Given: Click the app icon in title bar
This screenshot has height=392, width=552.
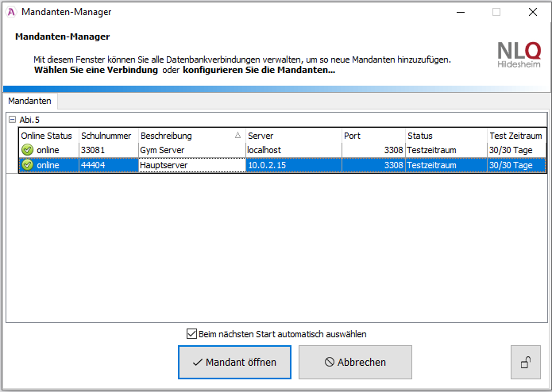Looking at the screenshot, I should [x=10, y=12].
